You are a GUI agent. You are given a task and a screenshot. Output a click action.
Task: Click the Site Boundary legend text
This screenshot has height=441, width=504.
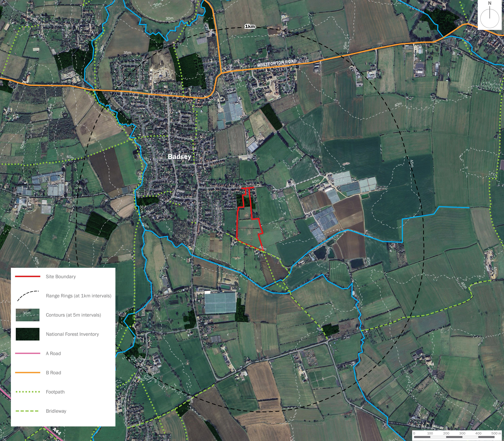pos(61,277)
